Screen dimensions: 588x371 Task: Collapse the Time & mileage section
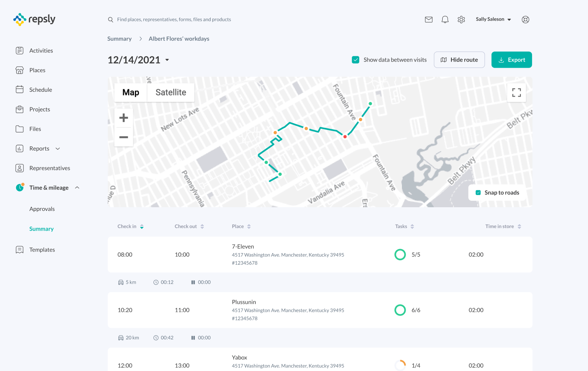pyautogui.click(x=77, y=188)
